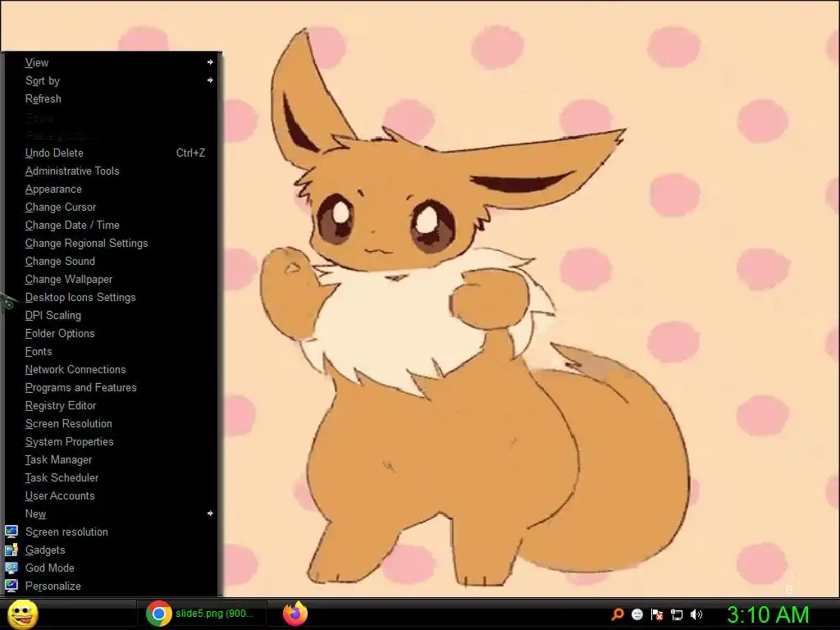840x630 pixels.
Task: Expand the New submenu arrow
Action: 210,514
